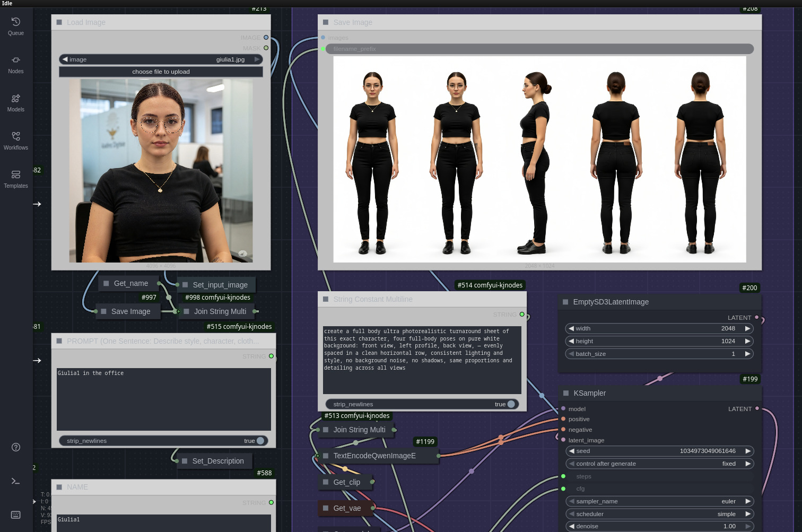Open the Templates panel icon

tap(16, 178)
